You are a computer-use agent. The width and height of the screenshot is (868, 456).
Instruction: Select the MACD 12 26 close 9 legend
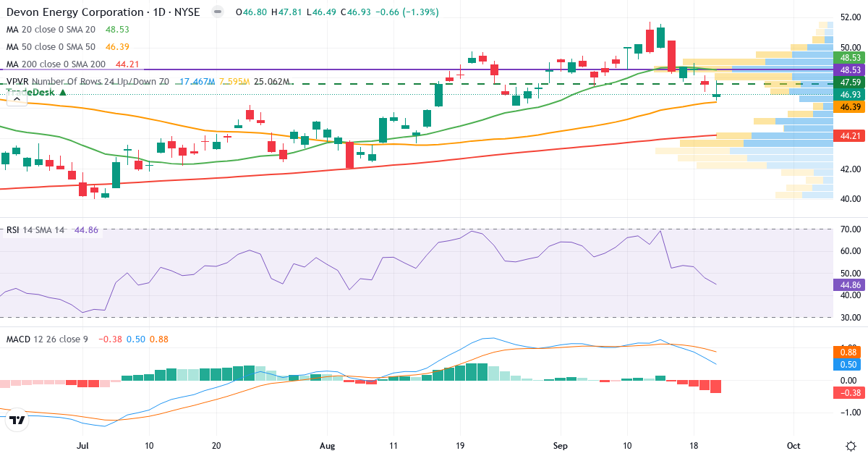(x=47, y=339)
